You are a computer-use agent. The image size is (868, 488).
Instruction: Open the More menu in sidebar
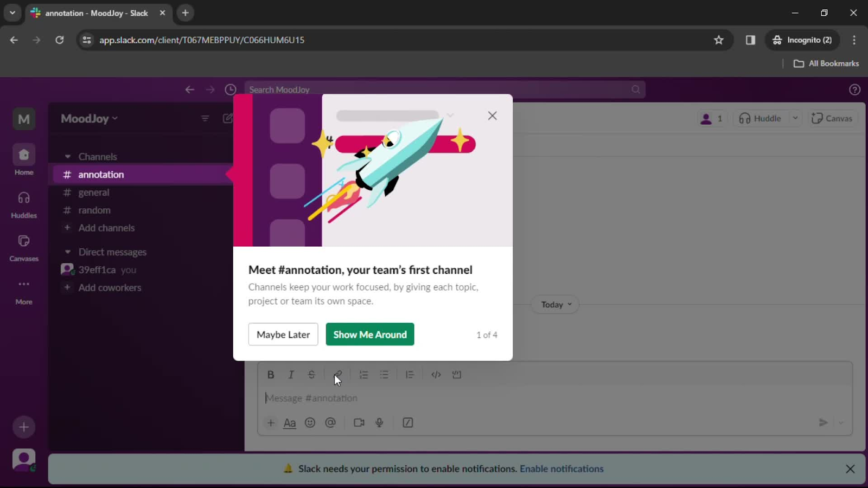tap(24, 291)
